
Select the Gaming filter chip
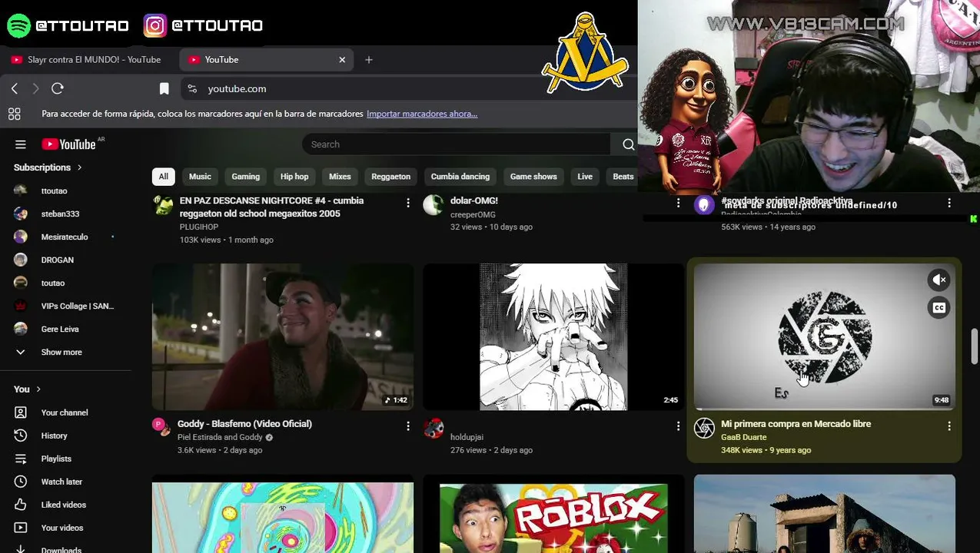click(246, 177)
